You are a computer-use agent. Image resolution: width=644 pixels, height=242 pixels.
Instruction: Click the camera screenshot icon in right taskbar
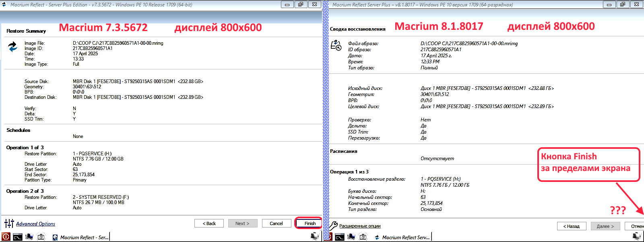click(x=363, y=237)
